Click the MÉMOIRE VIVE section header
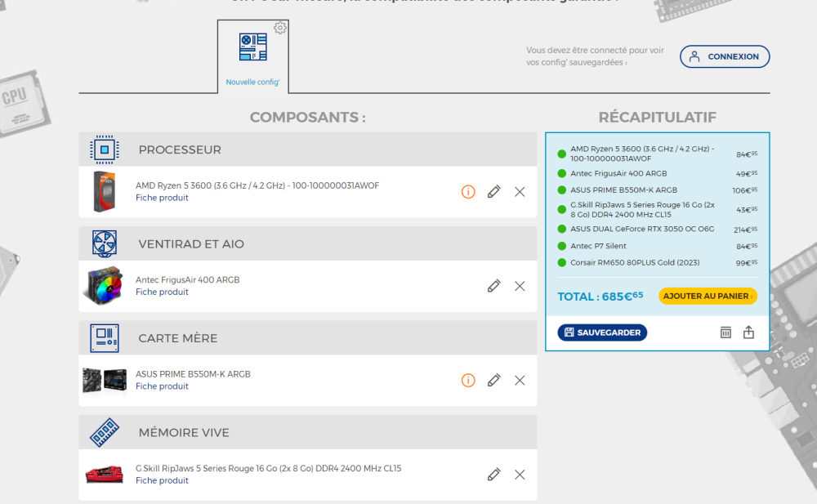This screenshot has width=817, height=504. 307,432
